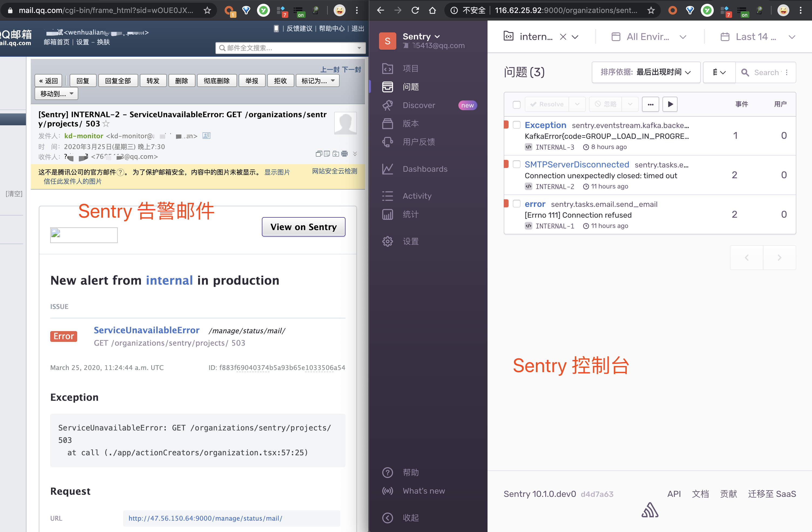Expand the Sentry organization dropdown
This screenshot has width=812, height=532.
tap(437, 36)
